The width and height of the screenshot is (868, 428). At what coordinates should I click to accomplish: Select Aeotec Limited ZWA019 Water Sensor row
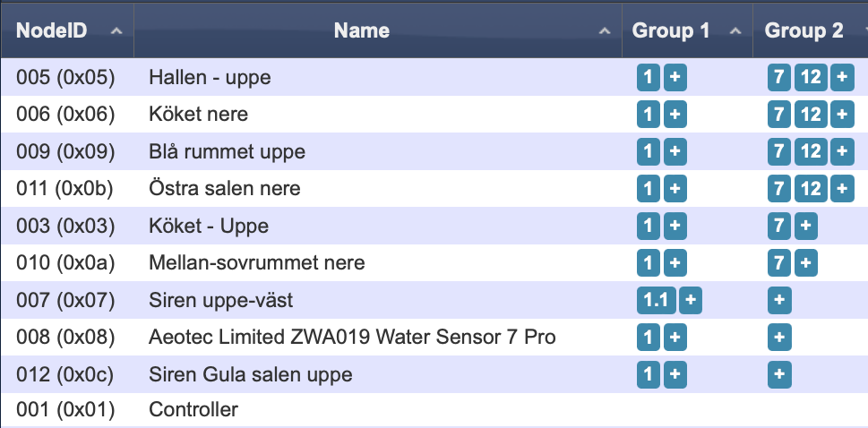434,338
